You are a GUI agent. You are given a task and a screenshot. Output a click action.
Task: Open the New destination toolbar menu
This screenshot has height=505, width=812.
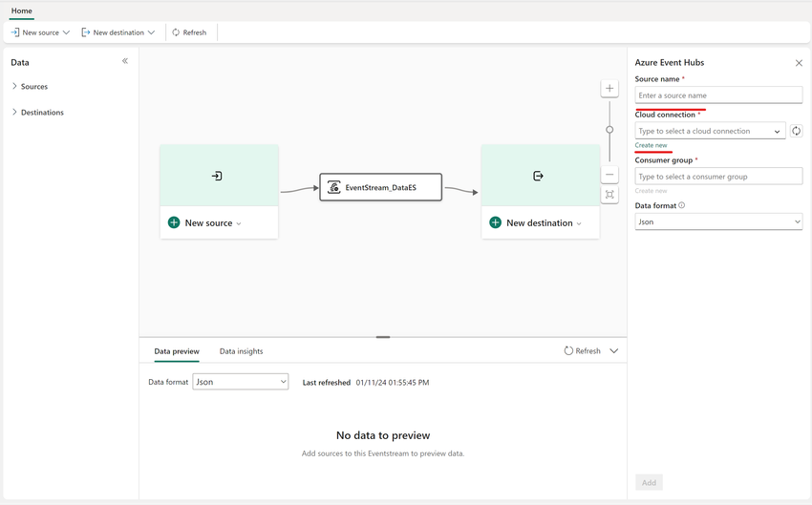[x=118, y=32]
